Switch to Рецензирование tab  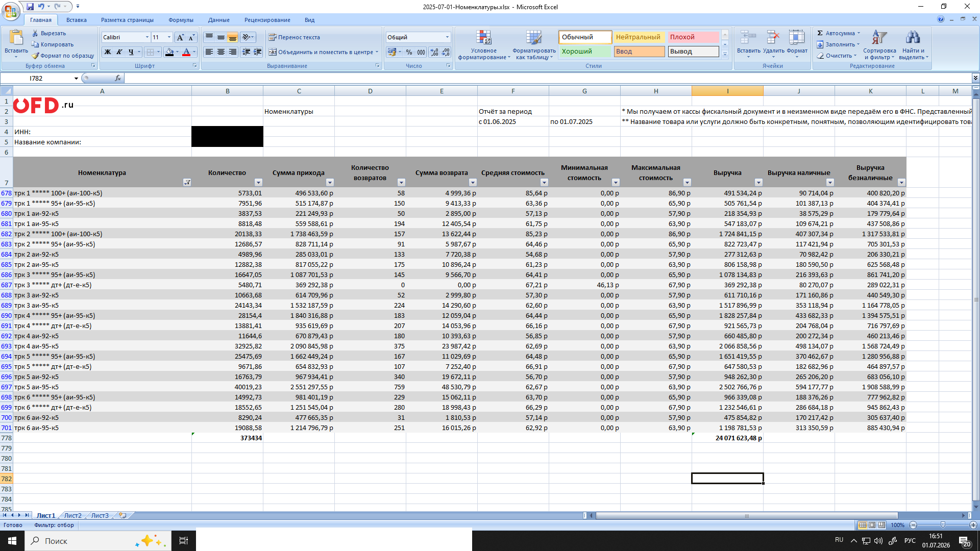click(267, 20)
